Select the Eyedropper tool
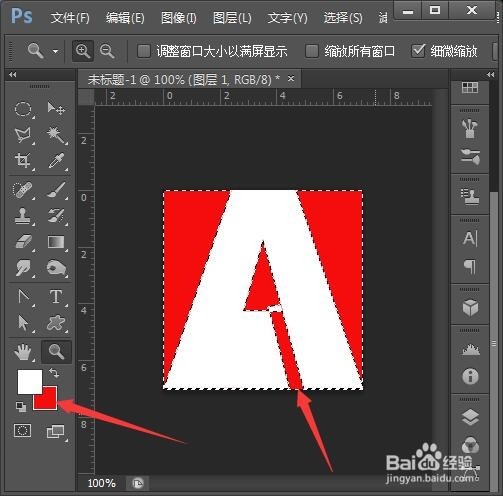Image resolution: width=503 pixels, height=496 pixels. (x=56, y=161)
